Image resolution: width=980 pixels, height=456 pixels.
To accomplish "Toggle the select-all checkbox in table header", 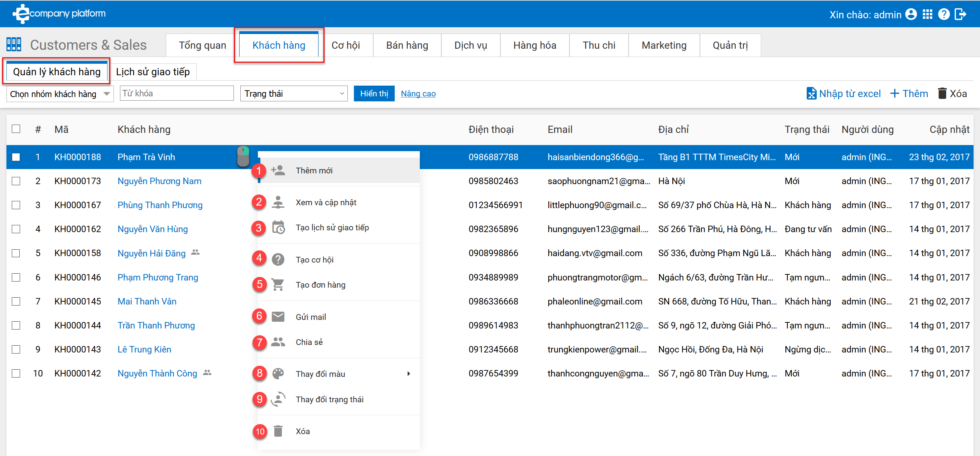I will (16, 129).
